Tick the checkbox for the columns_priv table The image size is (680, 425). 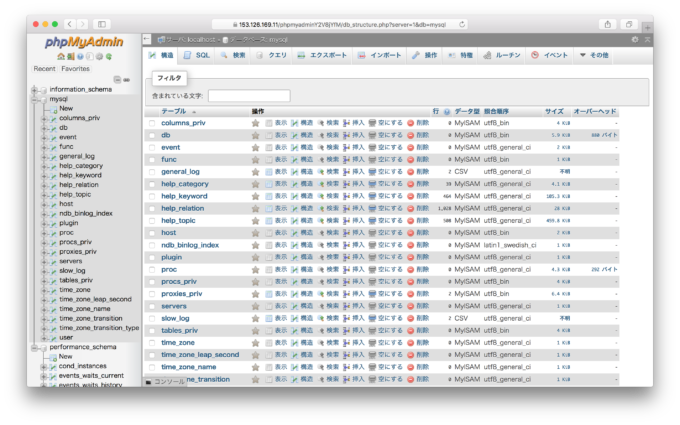point(153,123)
